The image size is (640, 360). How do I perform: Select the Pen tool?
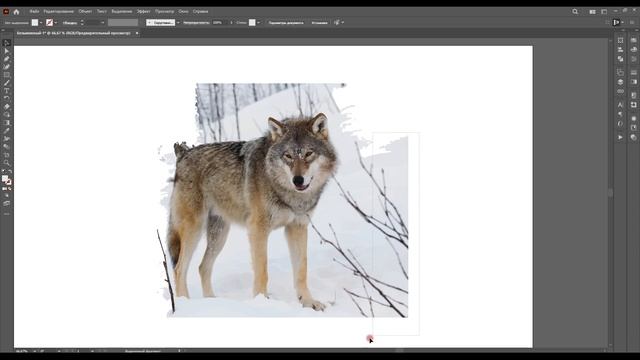[x=7, y=59]
